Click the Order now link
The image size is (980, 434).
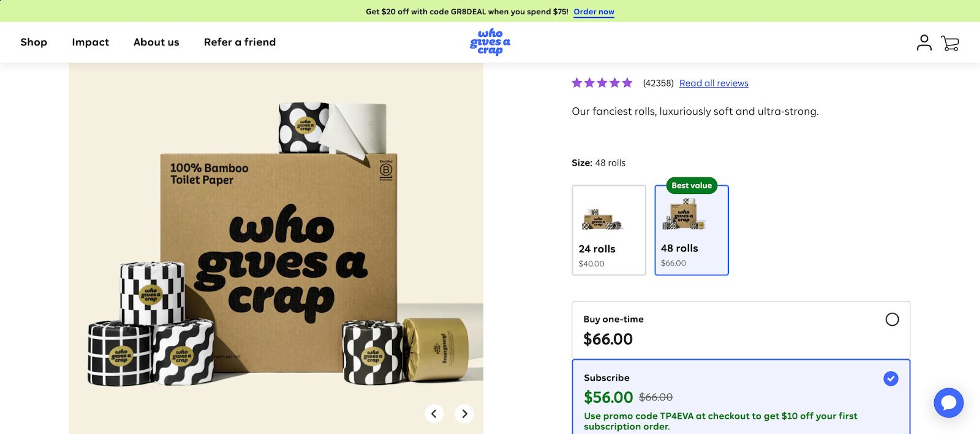pyautogui.click(x=593, y=12)
